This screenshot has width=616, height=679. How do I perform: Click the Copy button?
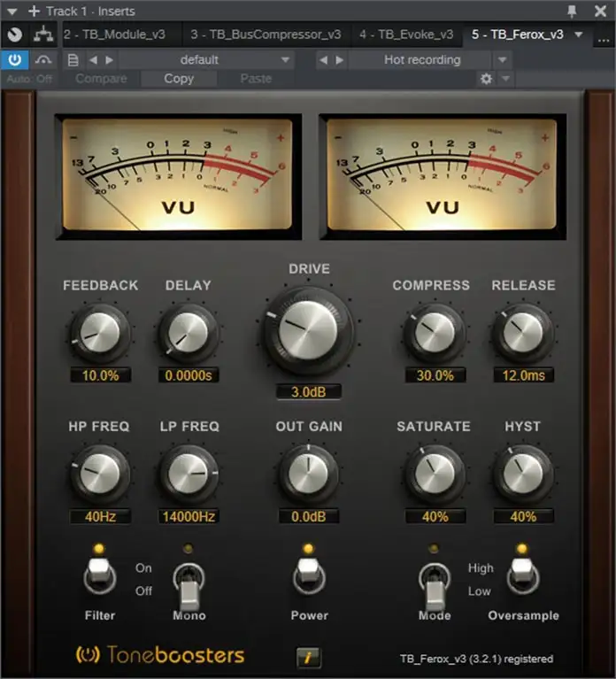pos(179,79)
